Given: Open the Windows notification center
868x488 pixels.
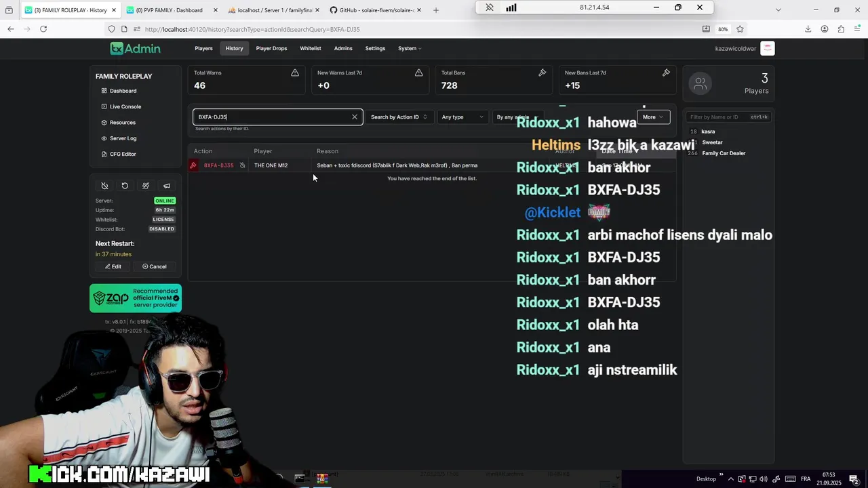Looking at the screenshot, I should pyautogui.click(x=854, y=479).
